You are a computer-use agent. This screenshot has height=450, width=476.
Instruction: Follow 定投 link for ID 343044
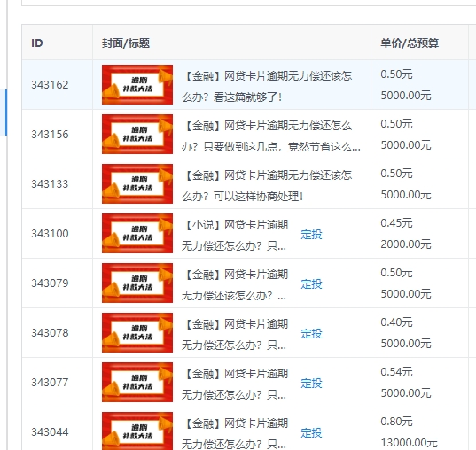311,433
